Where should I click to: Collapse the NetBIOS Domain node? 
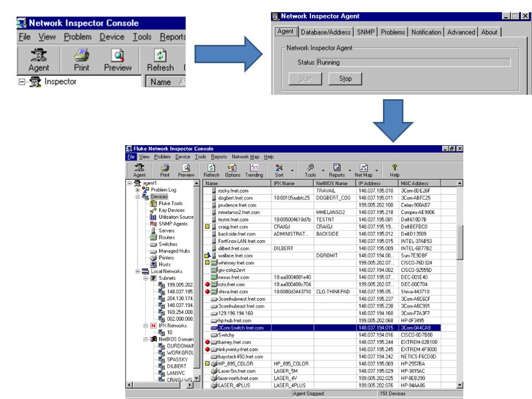[x=146, y=339]
